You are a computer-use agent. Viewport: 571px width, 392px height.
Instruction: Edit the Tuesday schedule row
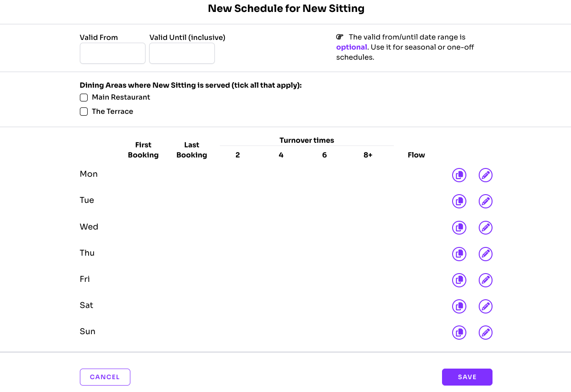[486, 201]
